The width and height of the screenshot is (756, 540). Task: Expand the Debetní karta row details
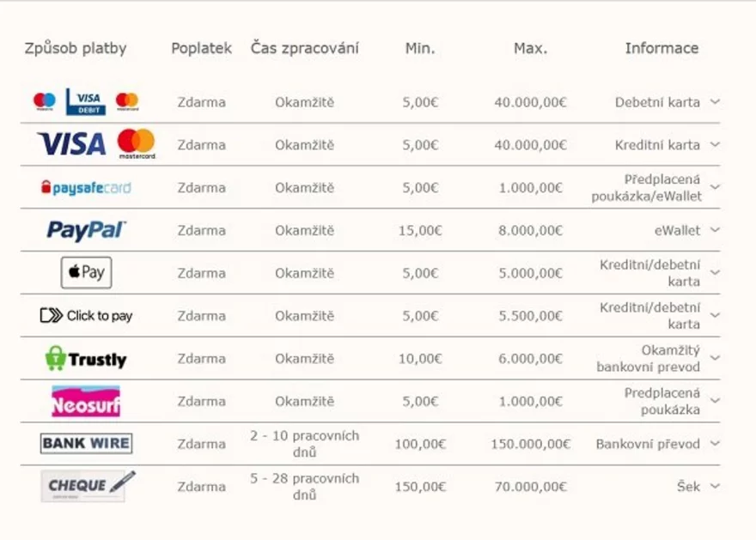coord(715,101)
